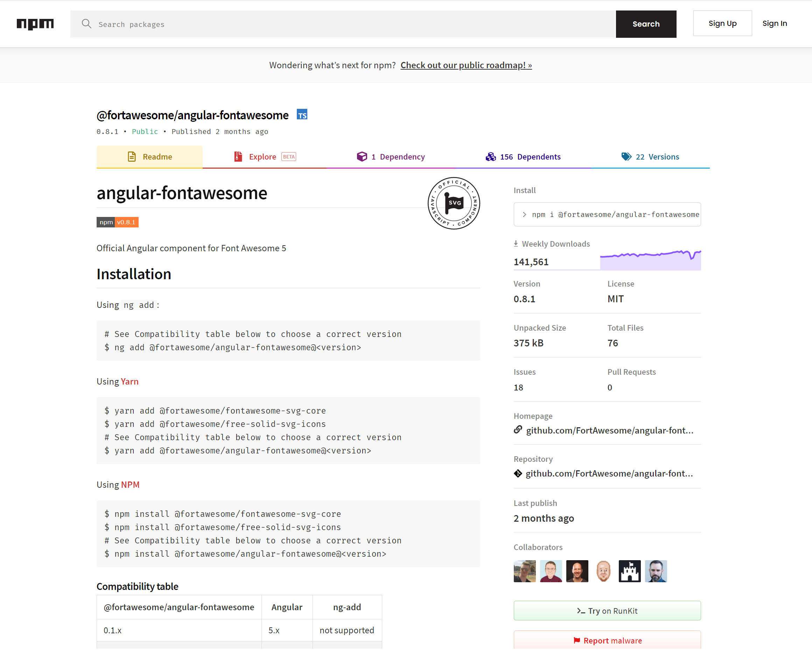Click the npm logo in header

35,24
